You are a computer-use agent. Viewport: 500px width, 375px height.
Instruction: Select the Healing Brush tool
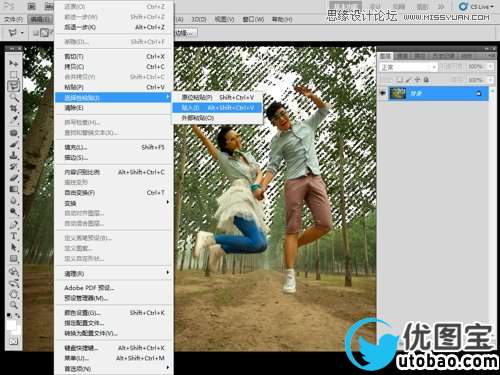pyautogui.click(x=14, y=133)
